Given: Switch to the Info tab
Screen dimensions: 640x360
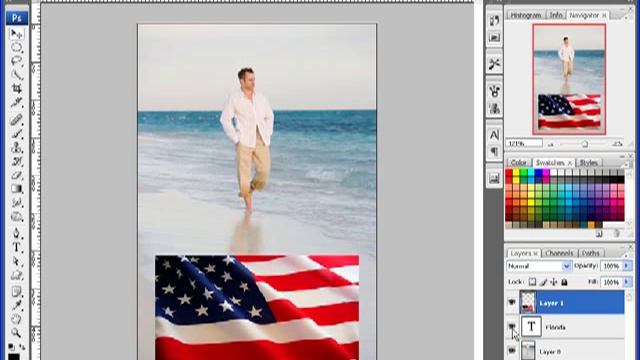Looking at the screenshot, I should (x=556, y=15).
